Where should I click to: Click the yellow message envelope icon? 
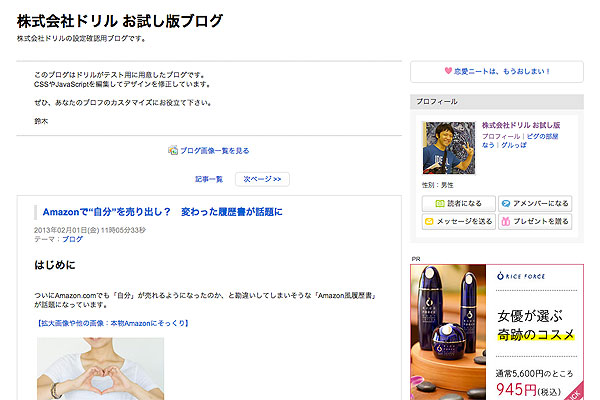point(429,221)
